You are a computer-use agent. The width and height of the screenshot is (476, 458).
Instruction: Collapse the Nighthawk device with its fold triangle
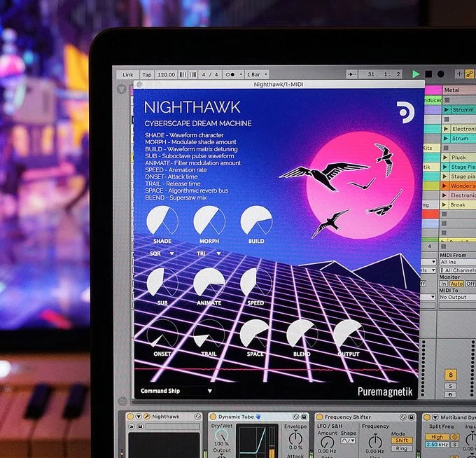[139, 417]
